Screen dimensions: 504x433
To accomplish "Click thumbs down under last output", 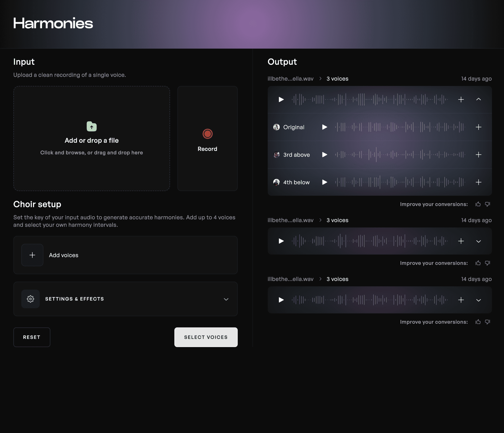I will pyautogui.click(x=487, y=322).
